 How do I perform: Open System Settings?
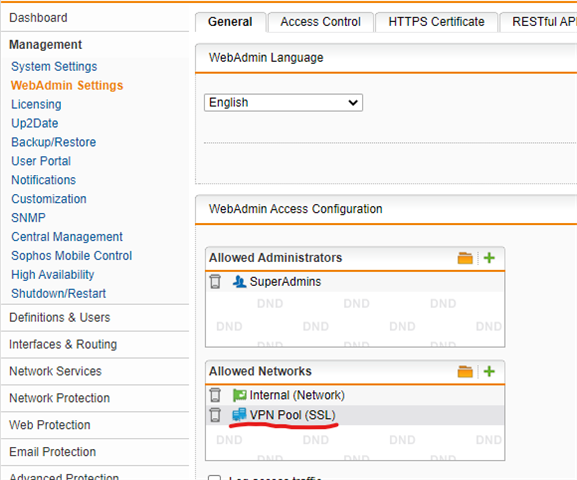[x=54, y=67]
